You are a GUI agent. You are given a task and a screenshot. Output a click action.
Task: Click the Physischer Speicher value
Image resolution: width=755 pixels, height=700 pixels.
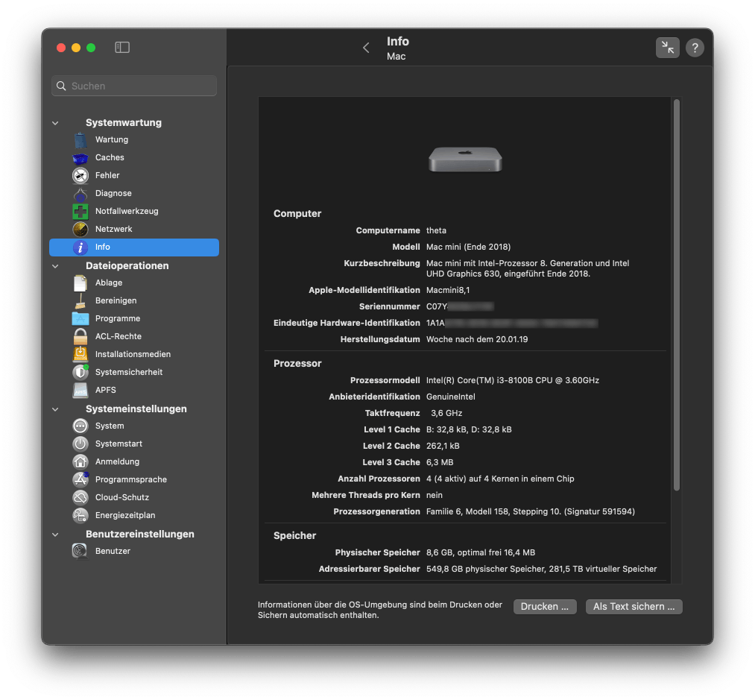(481, 552)
